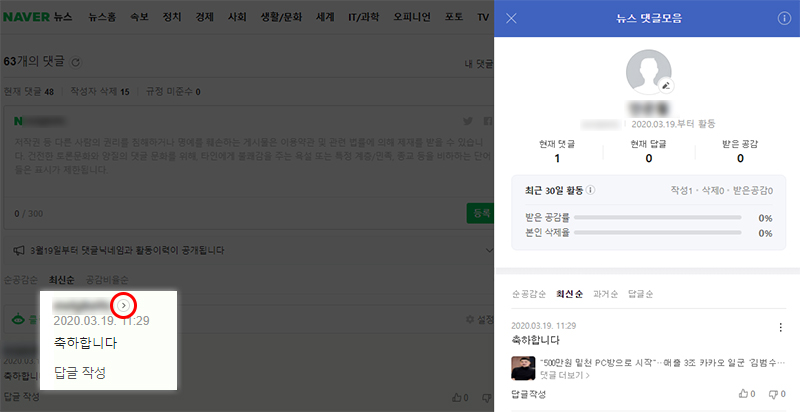Click thumbs-down icon in the right panel comment
Image resolution: width=800 pixels, height=412 pixels.
773,395
